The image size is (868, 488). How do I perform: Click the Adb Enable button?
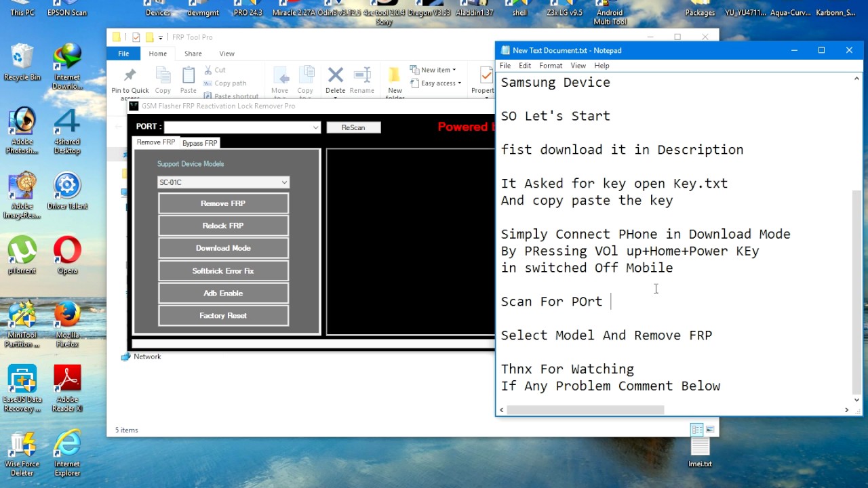click(223, 293)
